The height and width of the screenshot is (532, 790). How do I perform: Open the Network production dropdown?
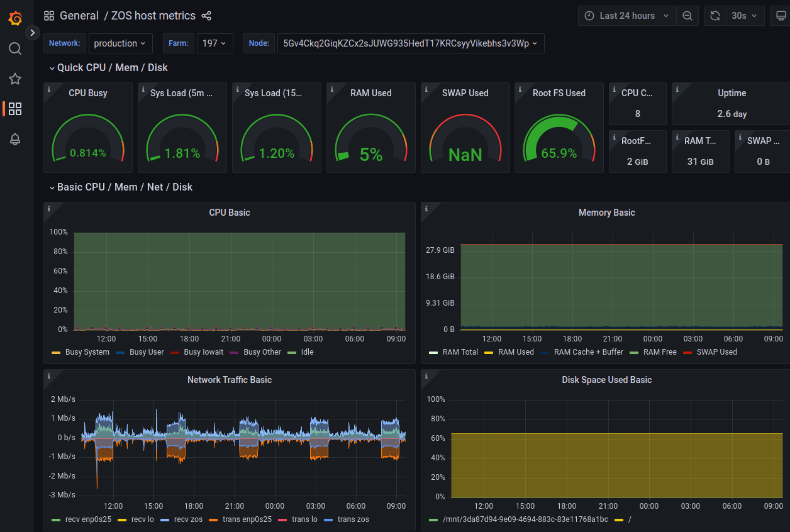coord(120,43)
